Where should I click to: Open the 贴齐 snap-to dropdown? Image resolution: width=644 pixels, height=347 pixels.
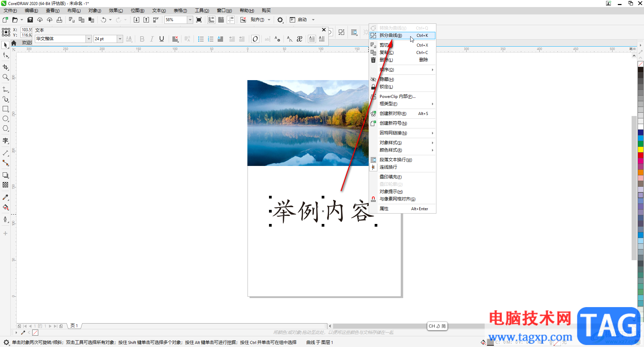[269, 20]
